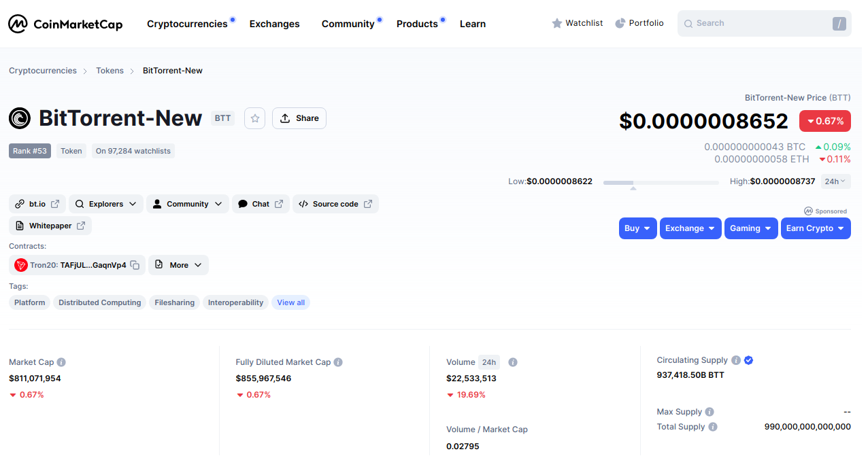The height and width of the screenshot is (456, 868).
Task: Click the -0.67% price change badge
Action: [825, 121]
